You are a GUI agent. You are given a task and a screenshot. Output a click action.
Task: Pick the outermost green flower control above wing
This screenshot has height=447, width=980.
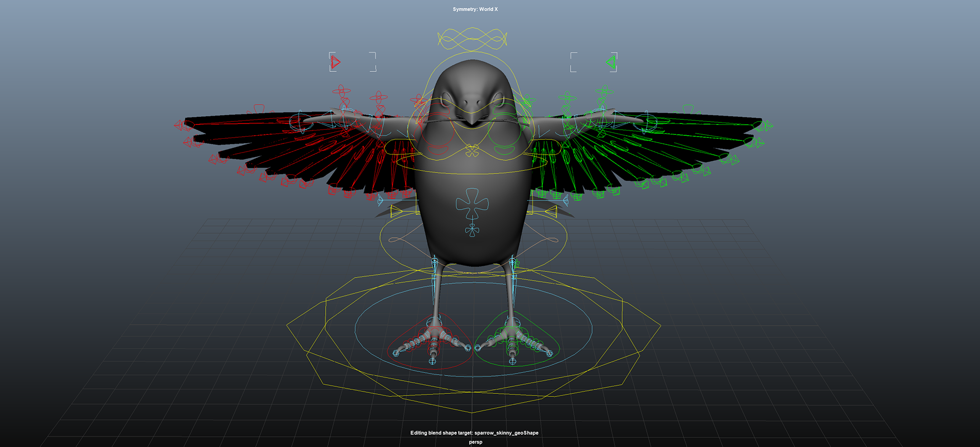point(605,91)
